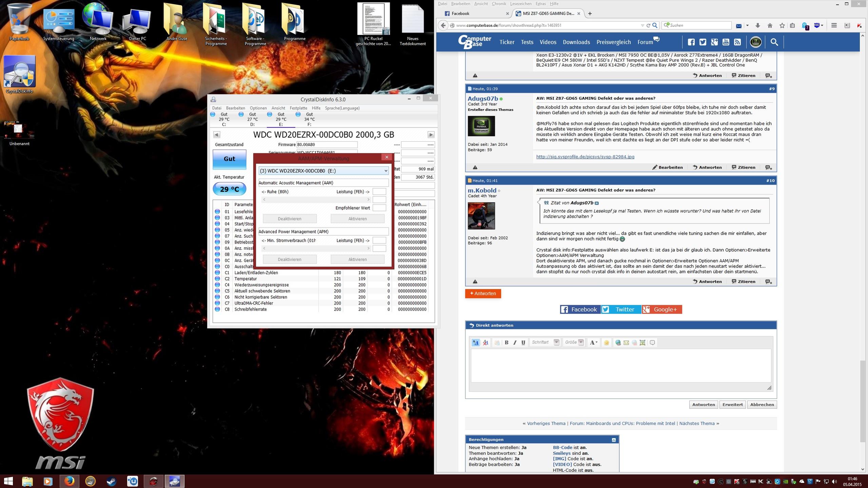Open ComputerBase search magnifier icon

pos(774,42)
